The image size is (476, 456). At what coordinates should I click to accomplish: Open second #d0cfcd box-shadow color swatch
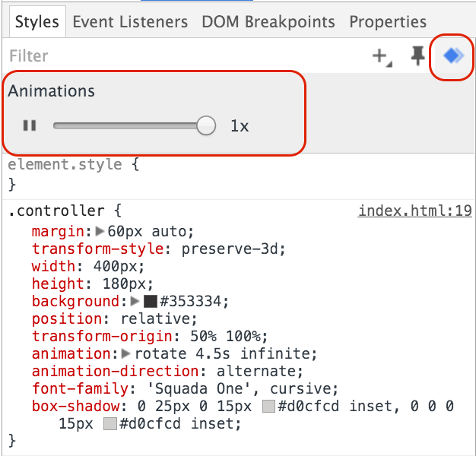(x=110, y=424)
